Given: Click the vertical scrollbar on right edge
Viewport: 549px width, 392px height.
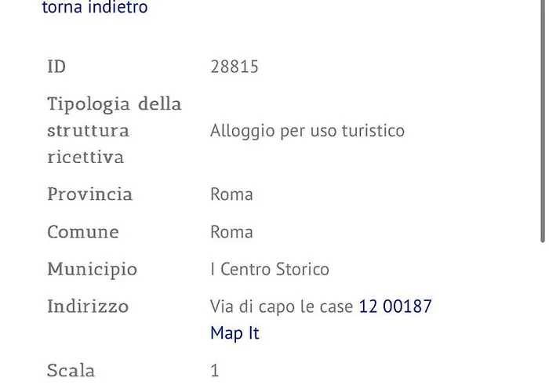Looking at the screenshot, I should click(543, 118).
